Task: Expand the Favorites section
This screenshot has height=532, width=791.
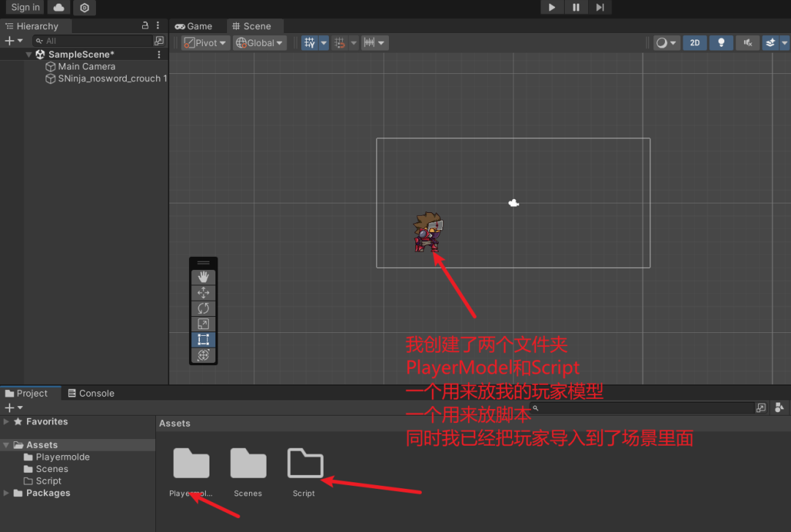Action: click(x=6, y=422)
